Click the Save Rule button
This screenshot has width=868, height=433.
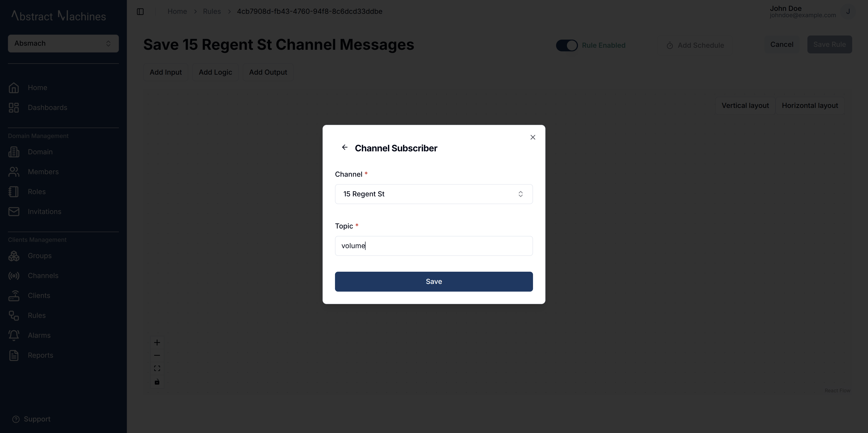[x=829, y=45]
